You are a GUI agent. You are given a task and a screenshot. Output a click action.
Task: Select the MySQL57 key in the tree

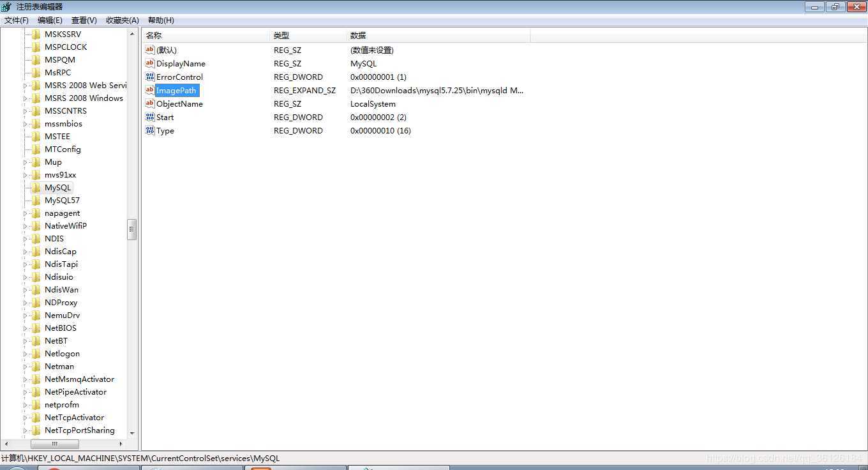click(x=62, y=201)
